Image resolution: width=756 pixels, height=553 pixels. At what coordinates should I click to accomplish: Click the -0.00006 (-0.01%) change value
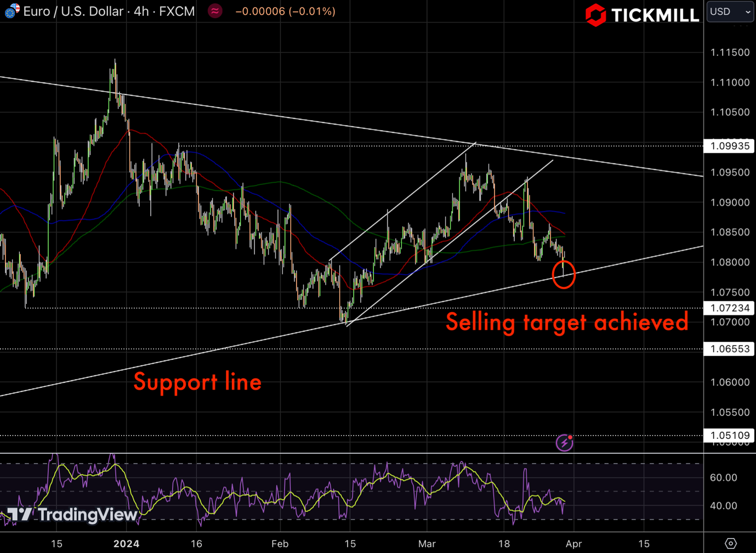(x=285, y=12)
